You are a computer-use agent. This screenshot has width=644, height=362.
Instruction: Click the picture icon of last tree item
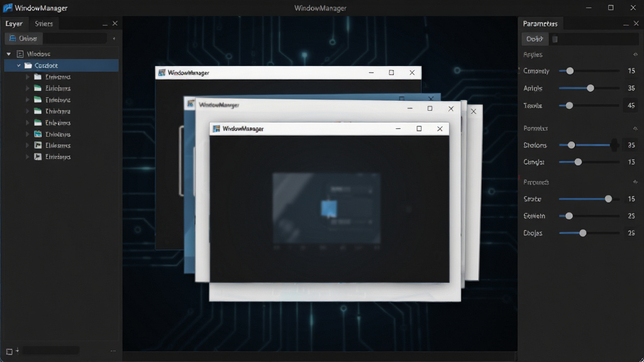[x=38, y=156]
